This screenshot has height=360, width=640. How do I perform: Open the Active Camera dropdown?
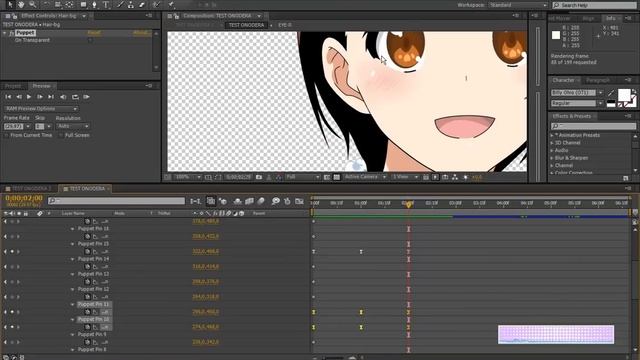(365, 177)
